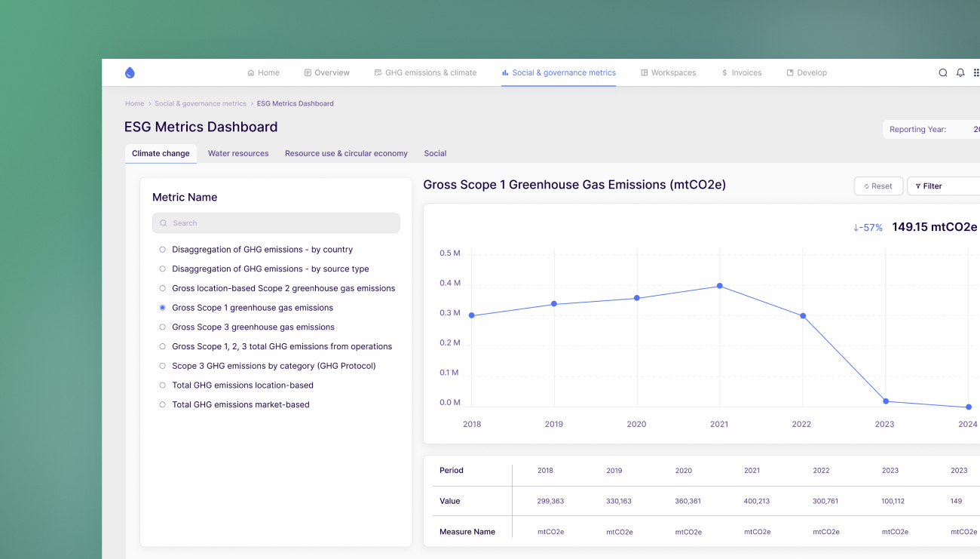980x559 pixels.
Task: Switch to the Water resources tab
Action: coord(238,153)
